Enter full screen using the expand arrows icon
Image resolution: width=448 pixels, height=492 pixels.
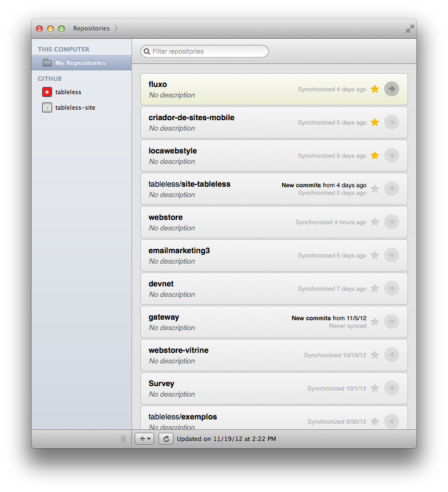pos(410,29)
